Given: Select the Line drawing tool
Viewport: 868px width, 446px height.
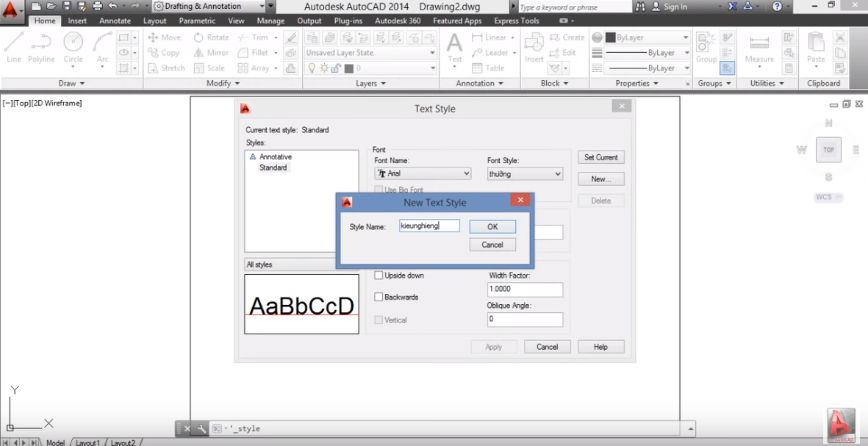Looking at the screenshot, I should pyautogui.click(x=13, y=51).
